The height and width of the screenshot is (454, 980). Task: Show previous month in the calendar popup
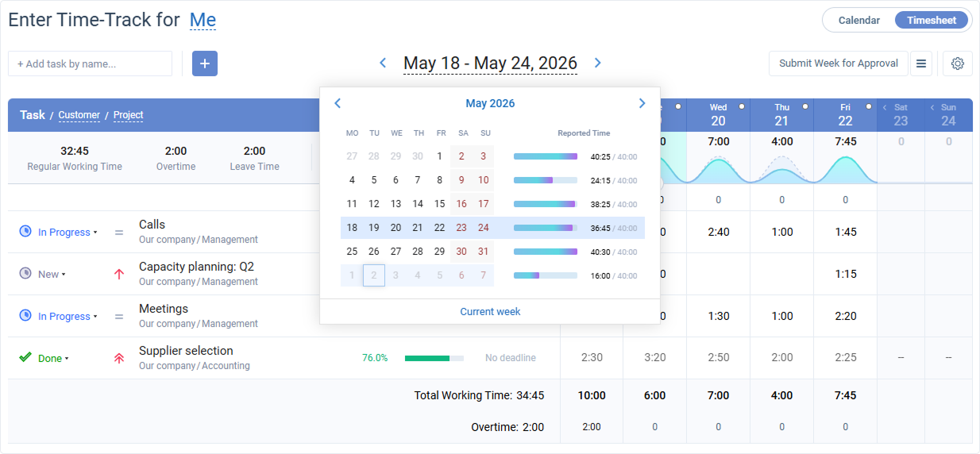pos(338,103)
